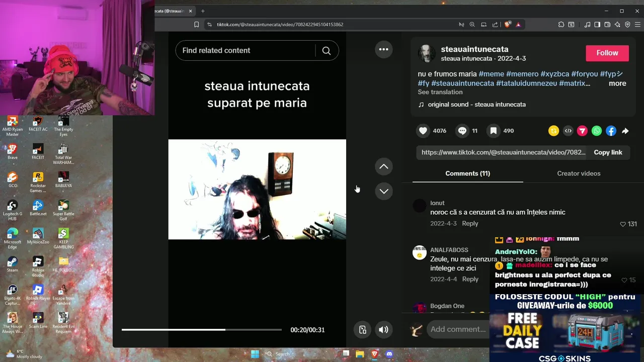Click the #steauaintunecata hashtag
644x362 pixels.
click(x=462, y=83)
